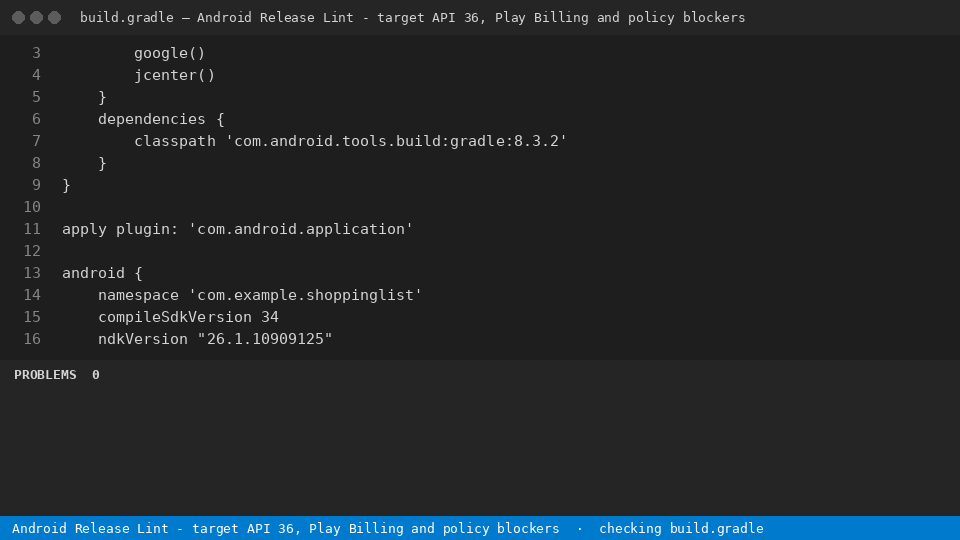Click the compileSdkVersion 34 line

coord(189,317)
